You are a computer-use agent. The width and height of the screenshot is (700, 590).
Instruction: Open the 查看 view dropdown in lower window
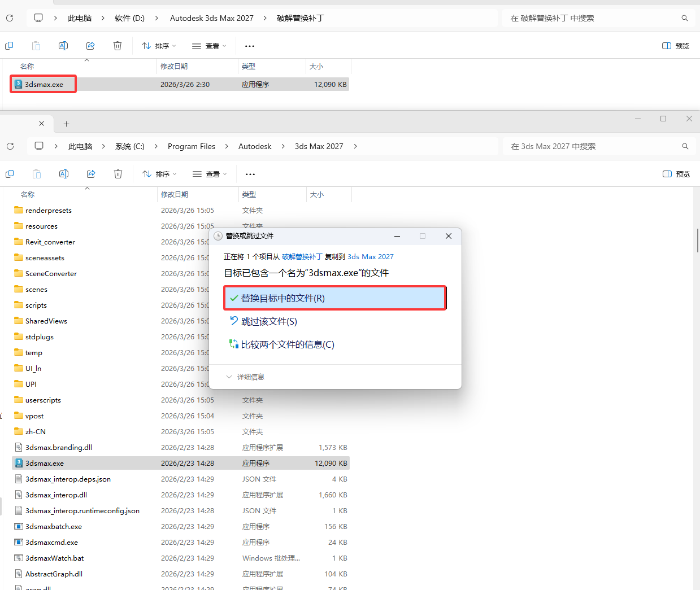tap(209, 174)
